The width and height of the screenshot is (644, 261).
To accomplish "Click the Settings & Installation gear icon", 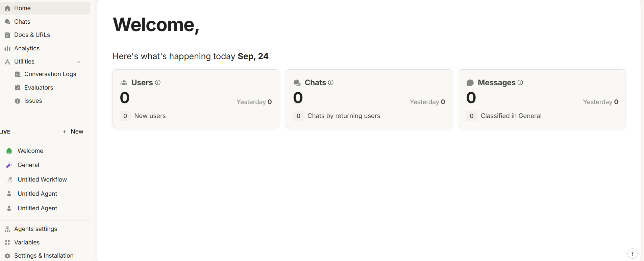I will (x=7, y=256).
